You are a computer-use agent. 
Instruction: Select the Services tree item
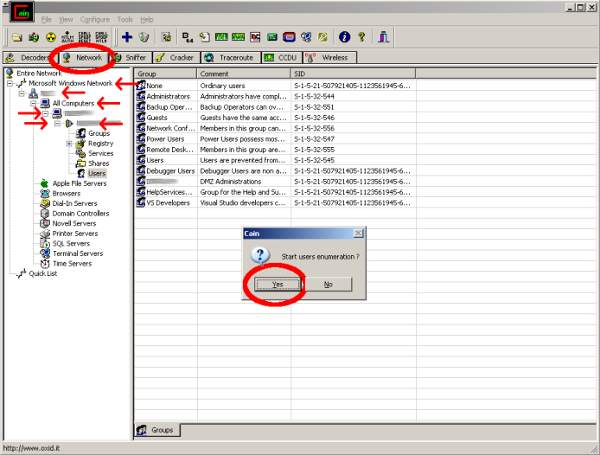[101, 153]
